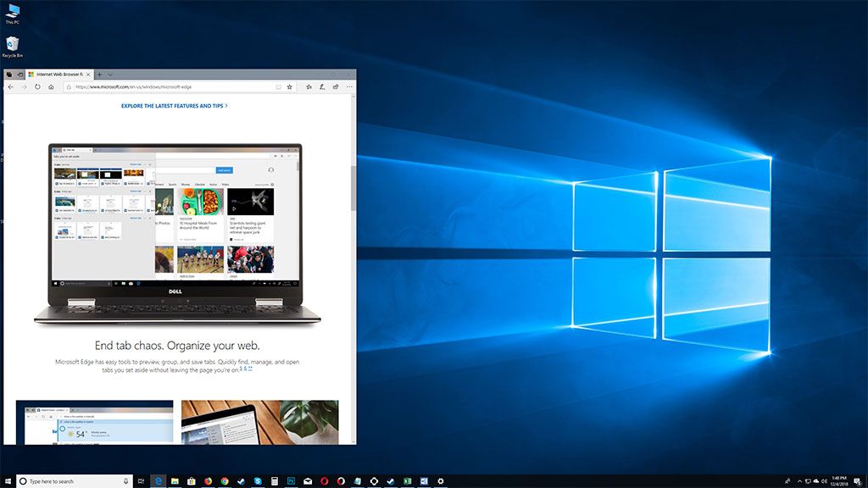The width and height of the screenshot is (868, 488).
Task: Share the current webpage
Action: point(334,86)
